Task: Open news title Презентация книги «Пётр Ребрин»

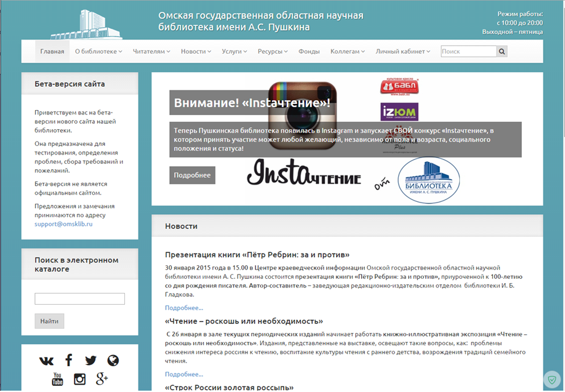Action: click(x=257, y=255)
